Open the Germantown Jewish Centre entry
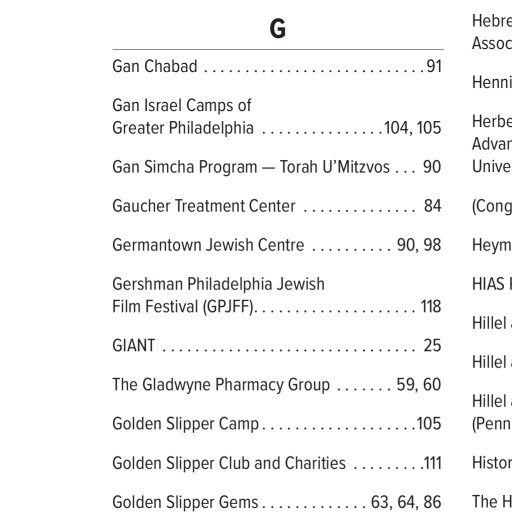 [x=277, y=245]
